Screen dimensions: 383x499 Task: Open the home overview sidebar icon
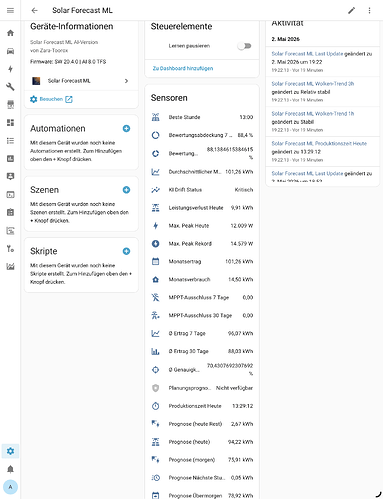pyautogui.click(x=10, y=33)
